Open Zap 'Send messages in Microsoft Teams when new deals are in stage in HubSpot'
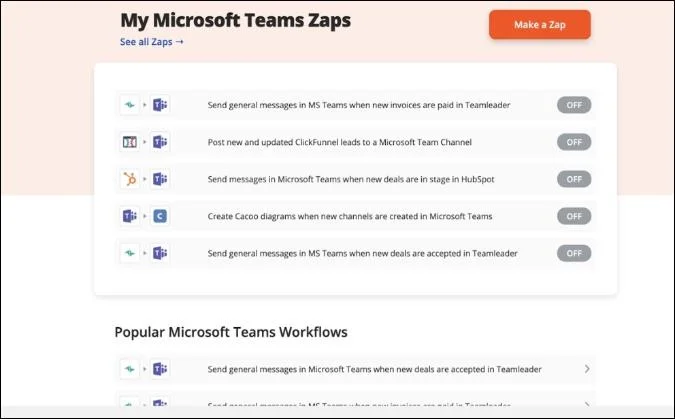Image resolution: width=675 pixels, height=419 pixels. [351, 179]
